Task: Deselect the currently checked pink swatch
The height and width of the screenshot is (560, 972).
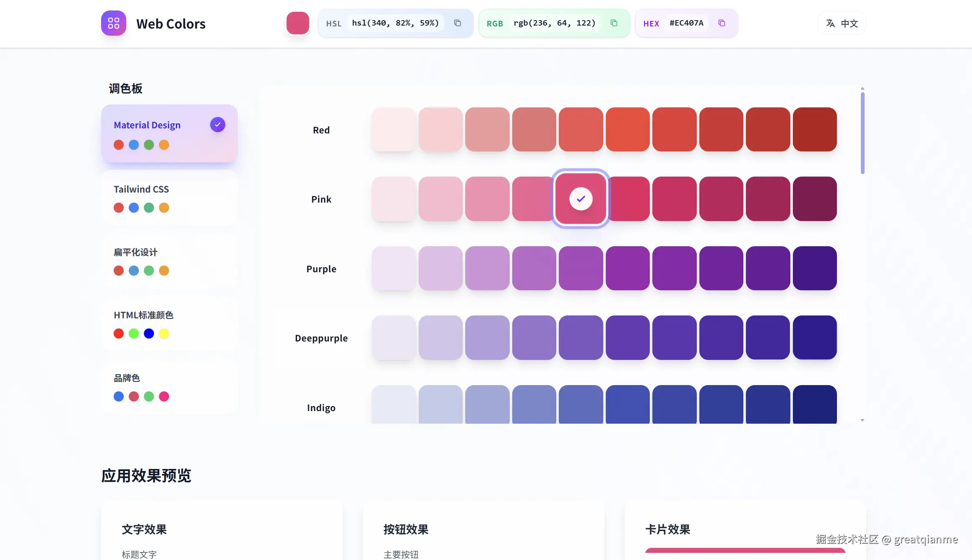Action: point(580,199)
